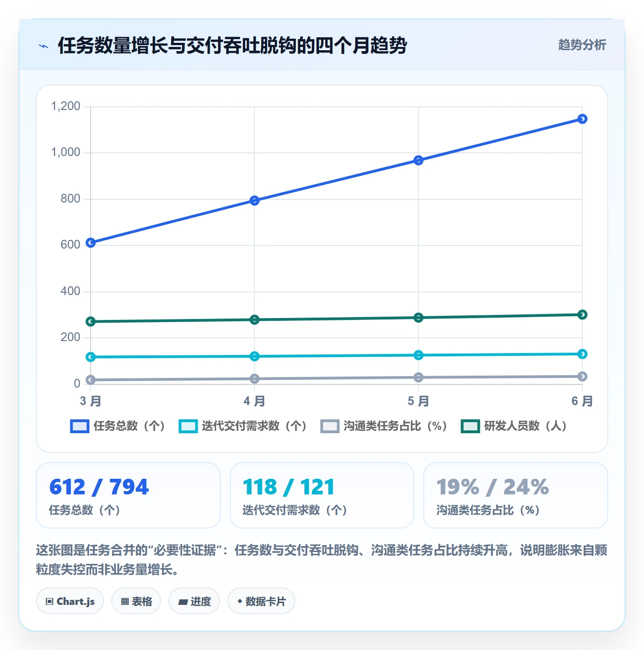
Task: Click the cyan 迭代交付需求数 point at 5 月
Action: point(418,355)
